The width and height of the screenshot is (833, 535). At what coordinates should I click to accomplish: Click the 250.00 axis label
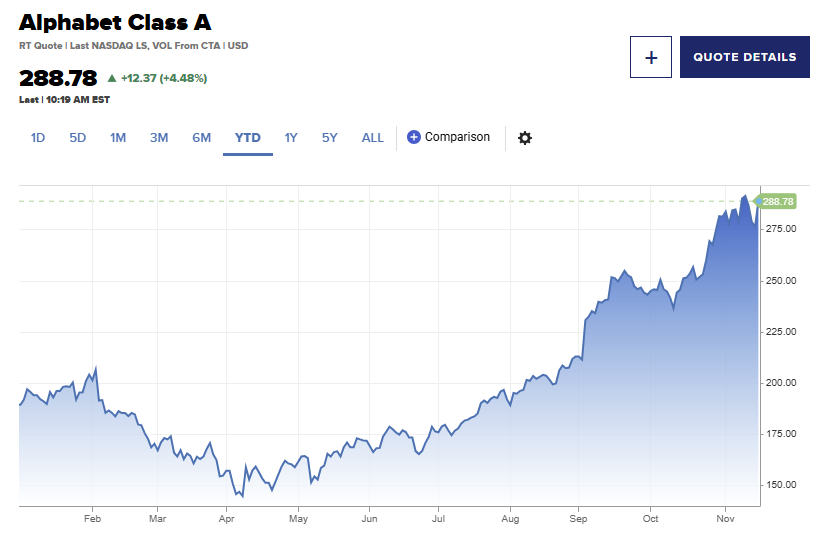[x=780, y=281]
